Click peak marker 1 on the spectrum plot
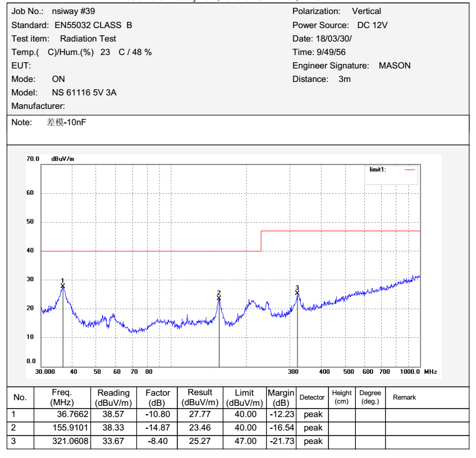The height and width of the screenshot is (458, 476). click(63, 286)
